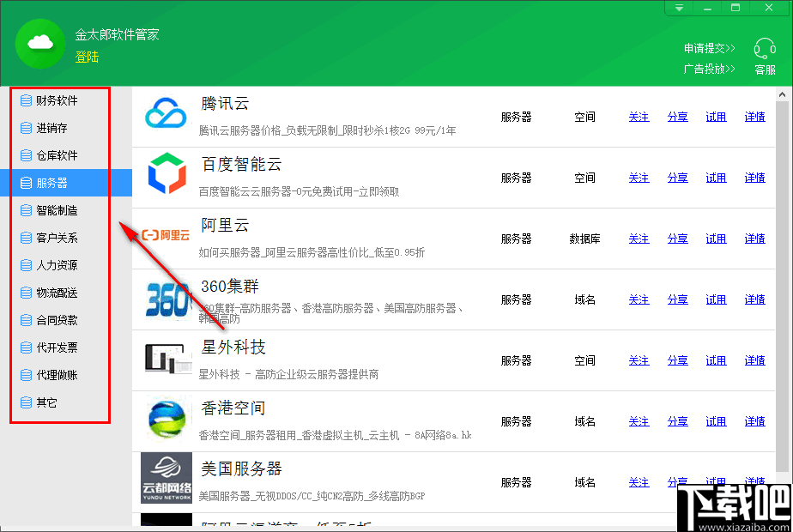793x532 pixels.
Task: Click 详情 link for 腾讯云
Action: (x=754, y=117)
